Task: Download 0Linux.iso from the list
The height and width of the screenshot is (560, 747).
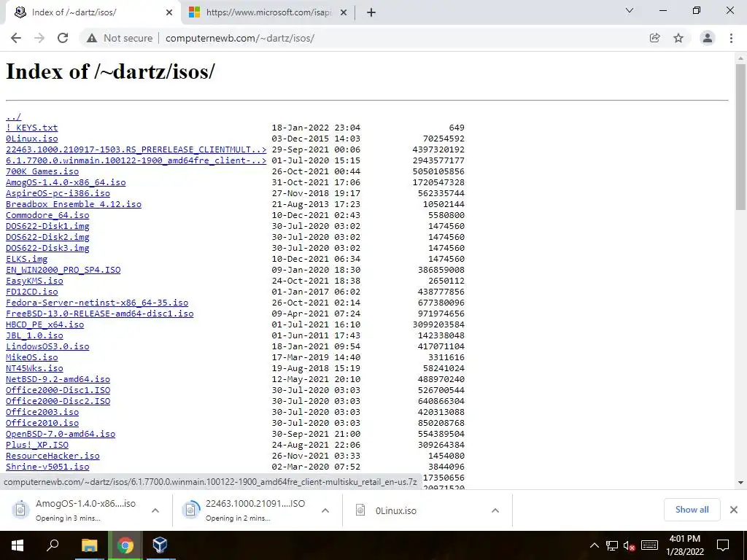Action: coord(32,139)
